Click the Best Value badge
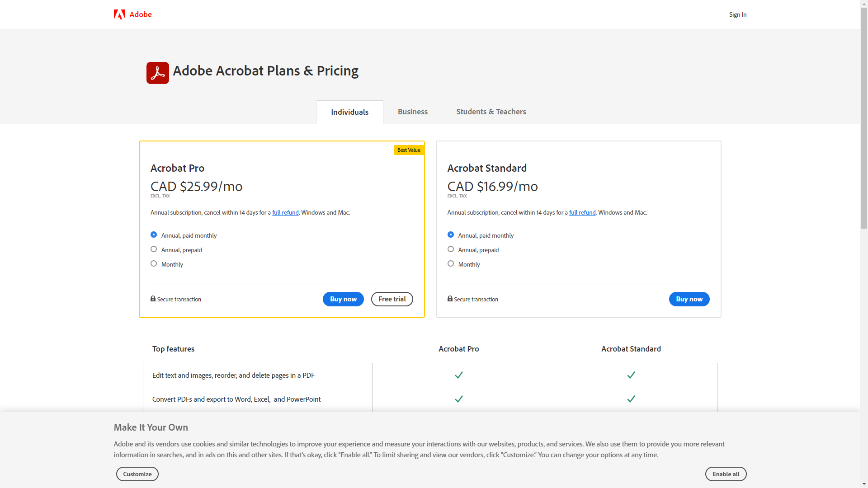This screenshot has width=868, height=488. coord(409,150)
